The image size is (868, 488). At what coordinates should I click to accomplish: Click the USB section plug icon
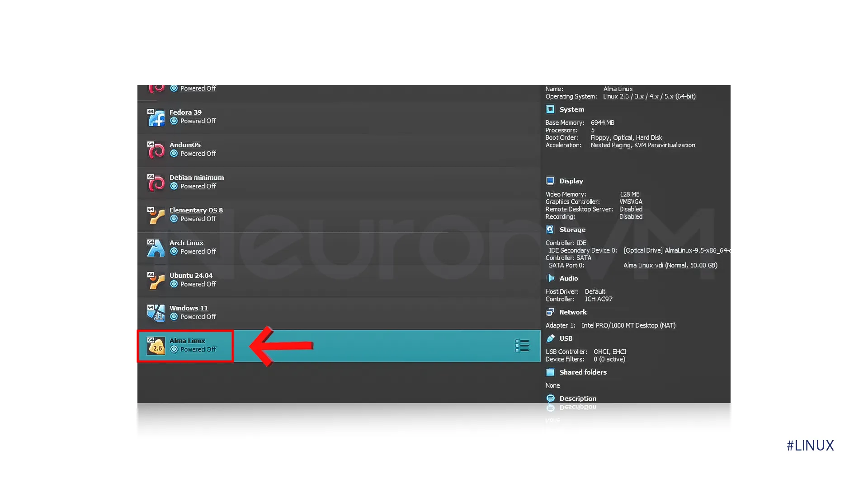[550, 338]
